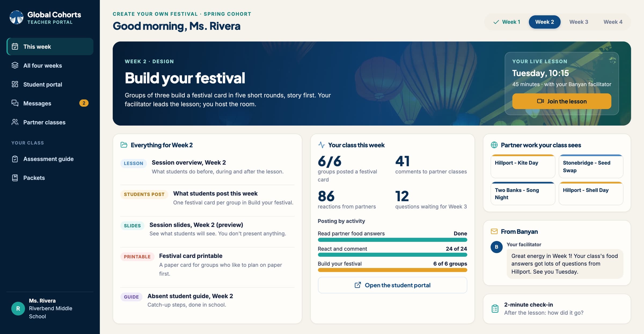Viewport: 644px width, 334px height.
Task: Open the Stonebridge - Seed Swap card
Action: click(x=591, y=166)
